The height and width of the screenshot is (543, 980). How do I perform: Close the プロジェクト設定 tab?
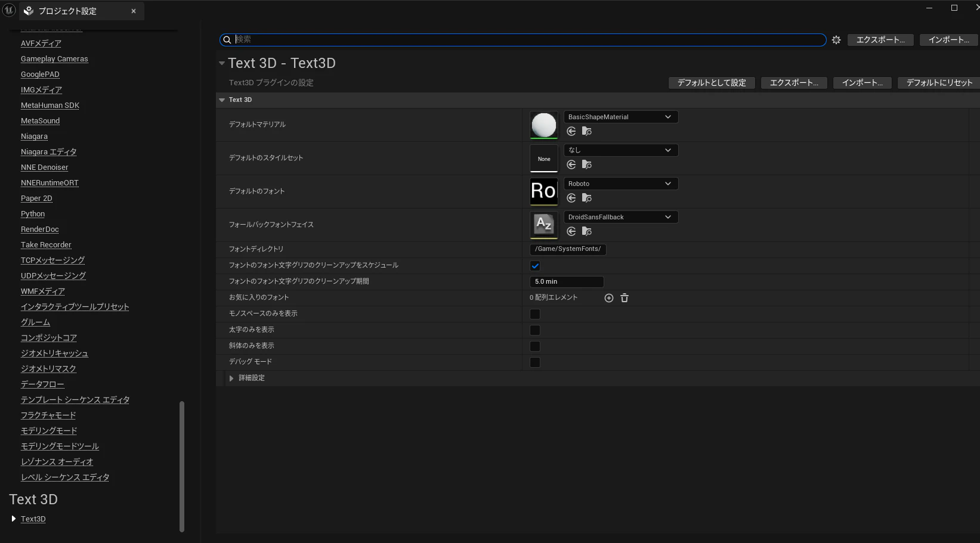pos(134,11)
